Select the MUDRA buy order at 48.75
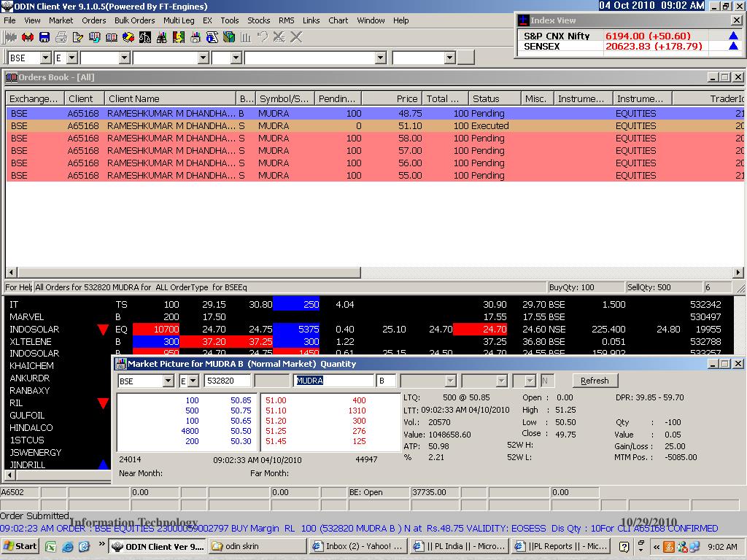 click(x=374, y=113)
